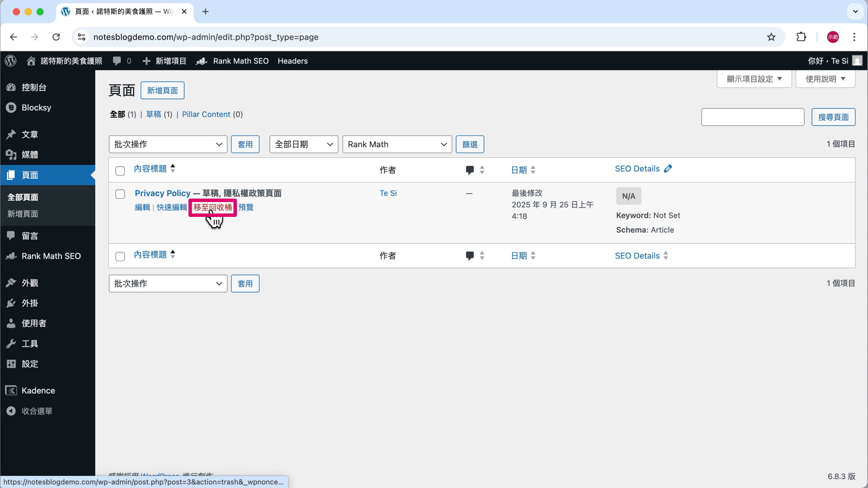Expand the 全部日期 date filter dropdown
This screenshot has width=868, height=488.
303,145
